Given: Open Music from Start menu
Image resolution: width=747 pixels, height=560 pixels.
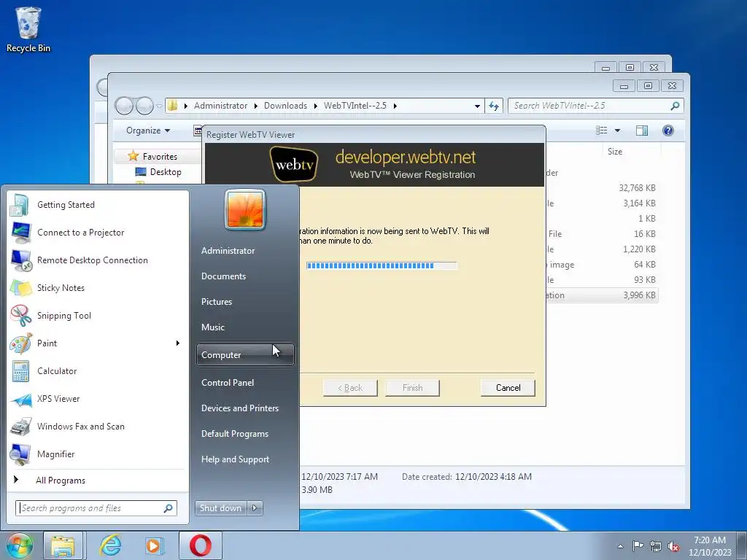Looking at the screenshot, I should point(212,327).
